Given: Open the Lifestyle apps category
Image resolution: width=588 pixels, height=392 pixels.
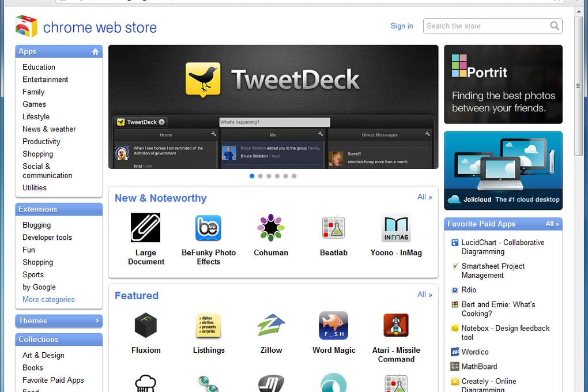Looking at the screenshot, I should point(36,116).
